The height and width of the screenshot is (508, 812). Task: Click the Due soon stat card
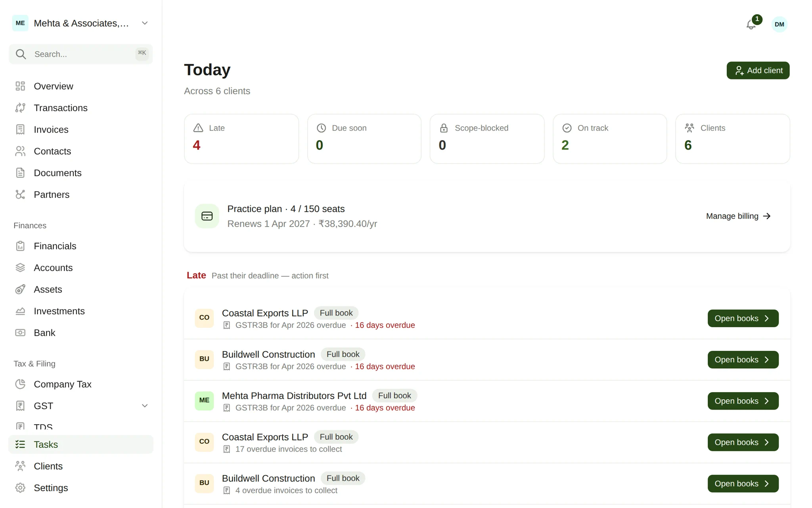(364, 139)
